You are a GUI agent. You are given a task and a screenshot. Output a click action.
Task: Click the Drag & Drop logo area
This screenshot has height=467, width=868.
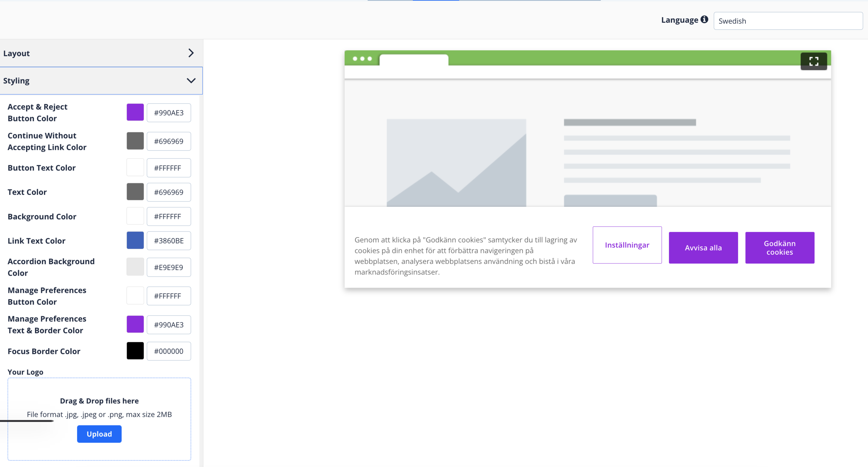pos(99,401)
